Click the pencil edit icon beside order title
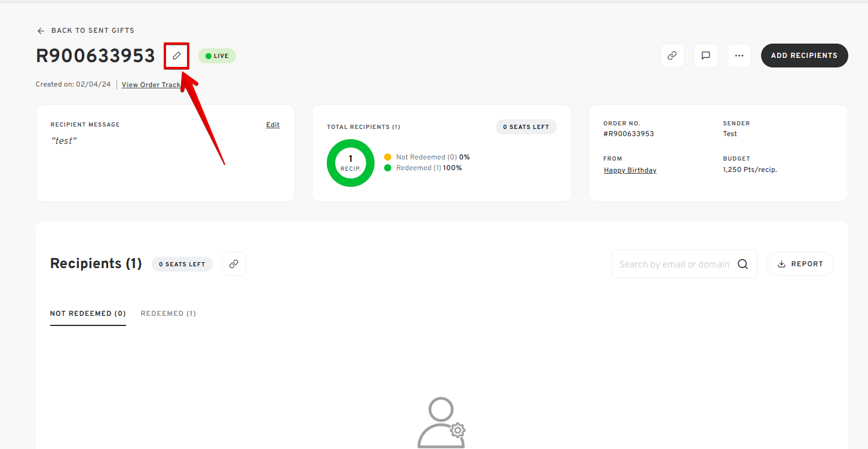The height and width of the screenshot is (449, 868). coord(176,56)
